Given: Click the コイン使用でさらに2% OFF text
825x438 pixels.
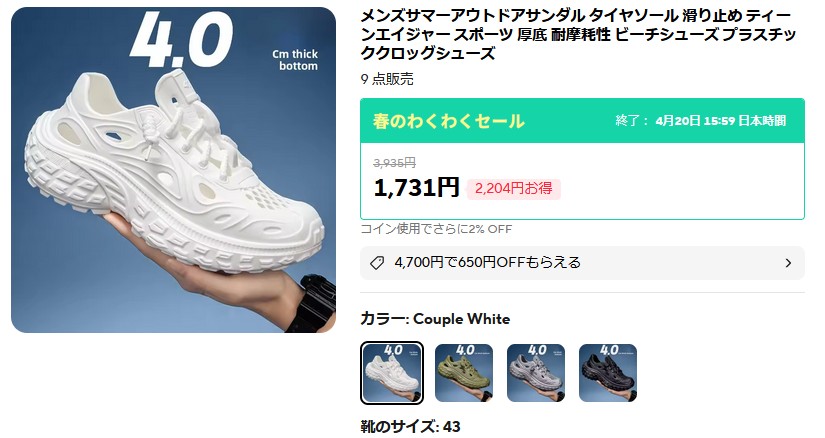Looking at the screenshot, I should tap(436, 228).
